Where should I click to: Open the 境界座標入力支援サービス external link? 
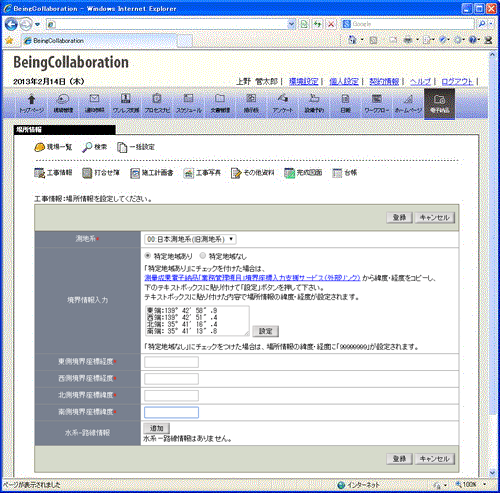(x=252, y=278)
